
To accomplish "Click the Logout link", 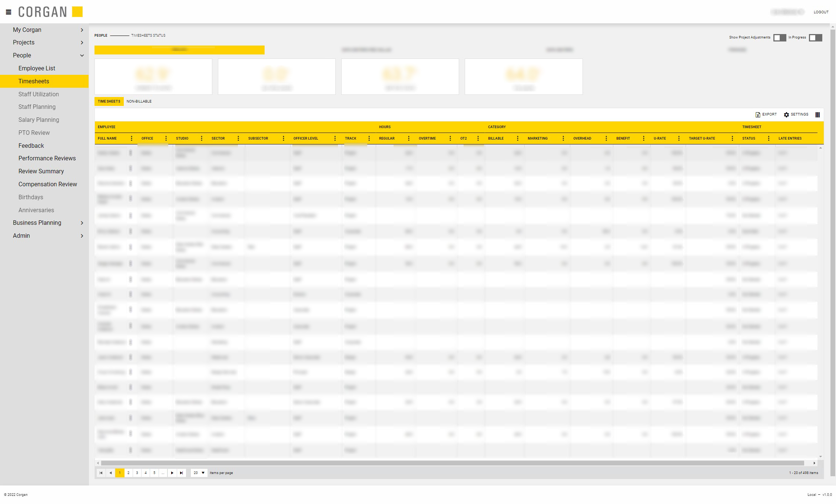I will pos(821,12).
